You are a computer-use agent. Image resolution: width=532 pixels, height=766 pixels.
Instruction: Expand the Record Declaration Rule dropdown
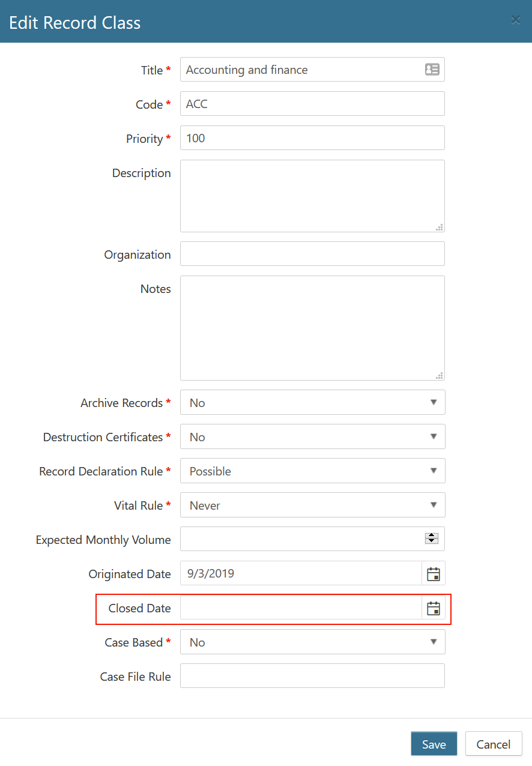tap(312, 471)
